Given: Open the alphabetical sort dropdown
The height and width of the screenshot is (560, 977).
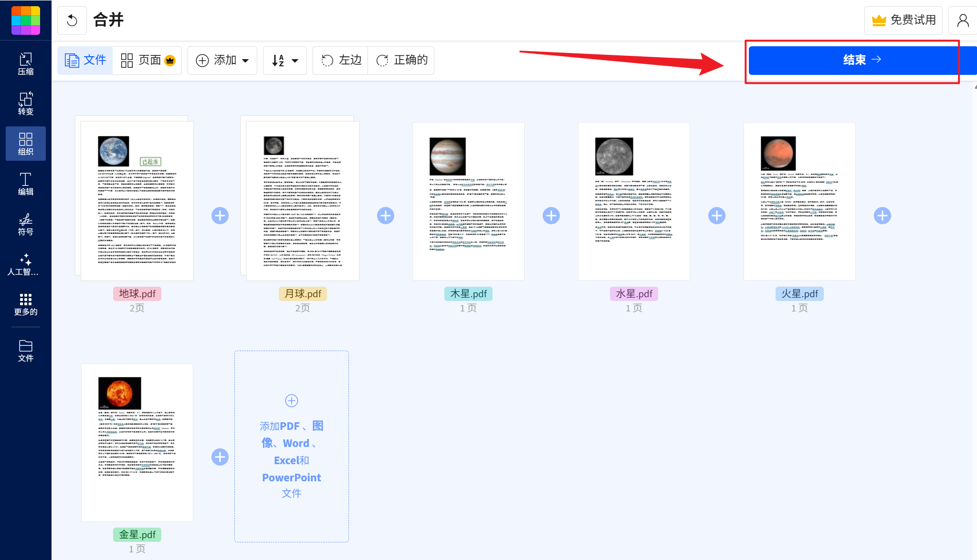Looking at the screenshot, I should click(x=284, y=60).
